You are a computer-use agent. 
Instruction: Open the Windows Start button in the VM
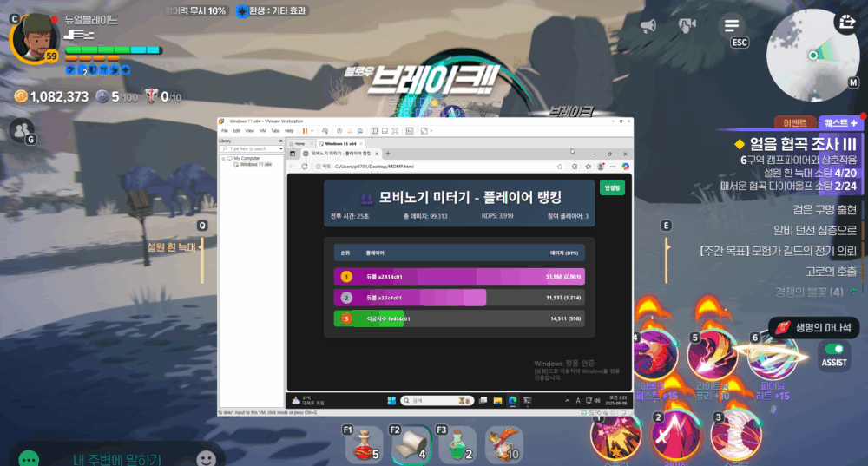point(391,400)
